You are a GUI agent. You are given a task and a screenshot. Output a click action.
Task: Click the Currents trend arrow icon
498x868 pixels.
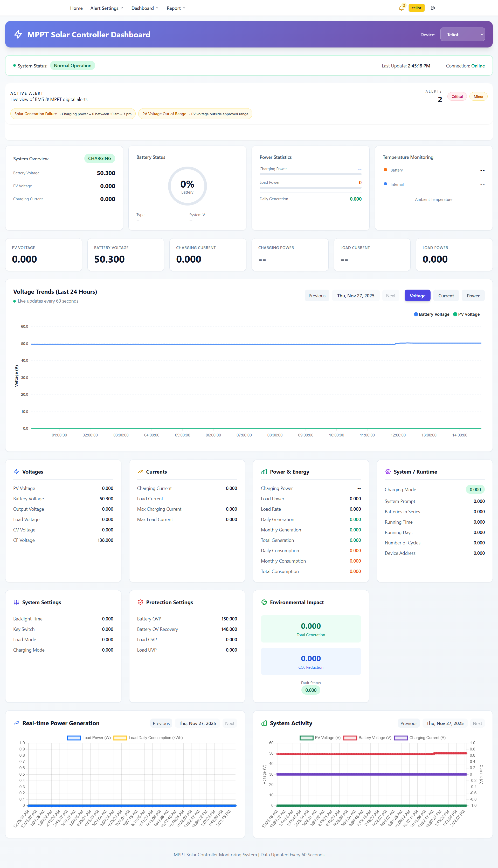(140, 471)
